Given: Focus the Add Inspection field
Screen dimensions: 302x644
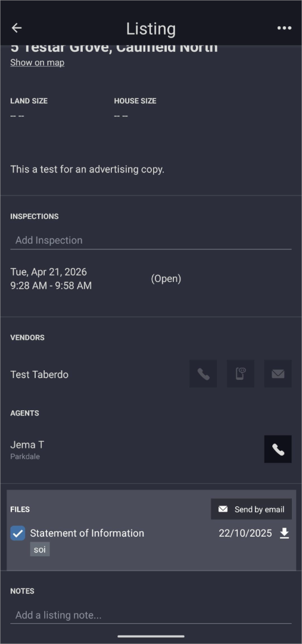Looking at the screenshot, I should [151, 240].
